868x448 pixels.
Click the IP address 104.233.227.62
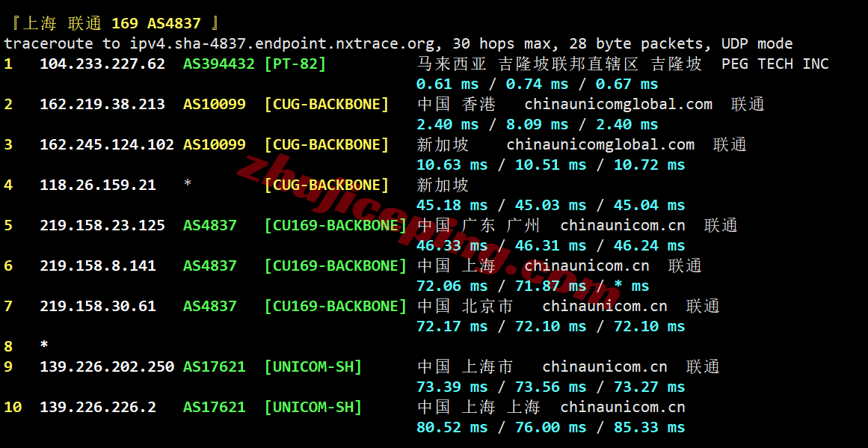(x=102, y=64)
